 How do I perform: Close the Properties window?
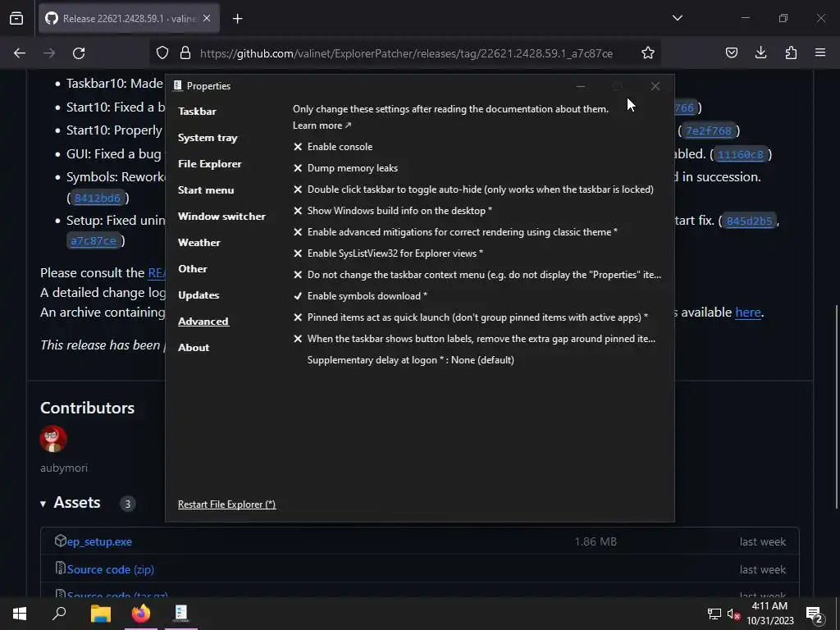[x=655, y=86]
